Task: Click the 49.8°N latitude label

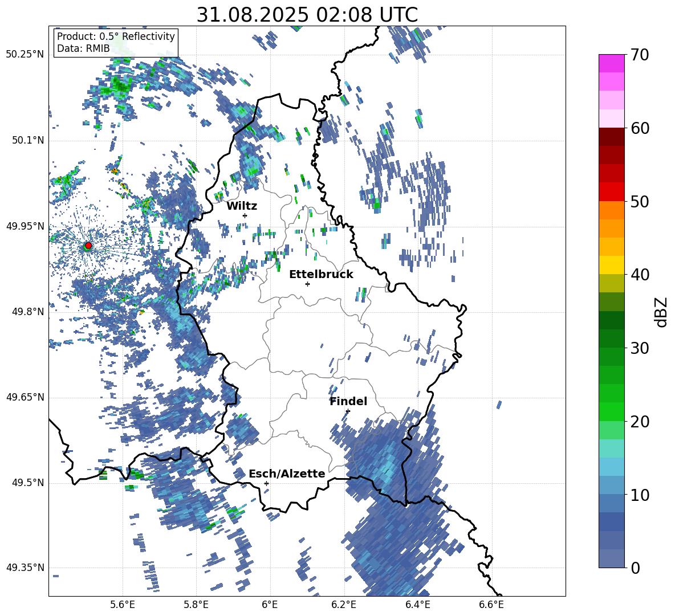Action: 28,312
